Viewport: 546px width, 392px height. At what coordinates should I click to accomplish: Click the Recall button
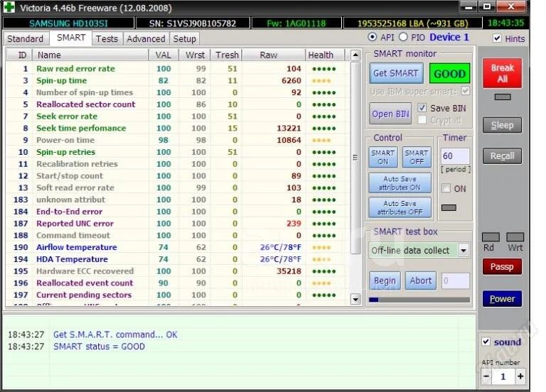coord(502,156)
